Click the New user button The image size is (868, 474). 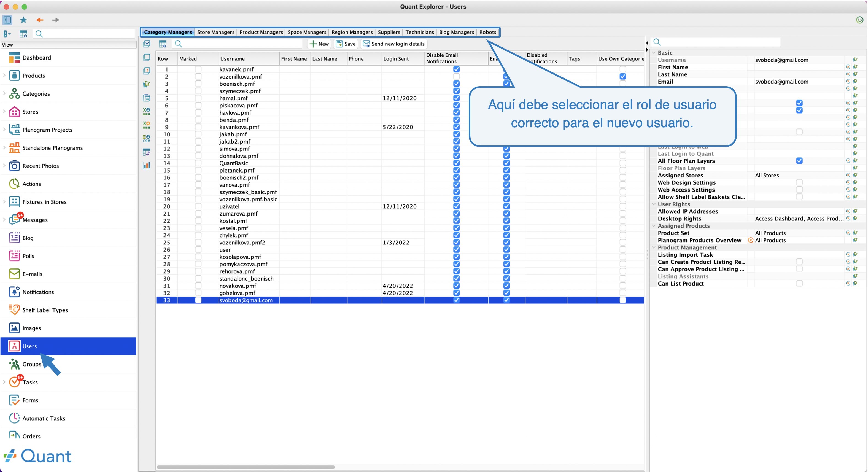(x=319, y=44)
